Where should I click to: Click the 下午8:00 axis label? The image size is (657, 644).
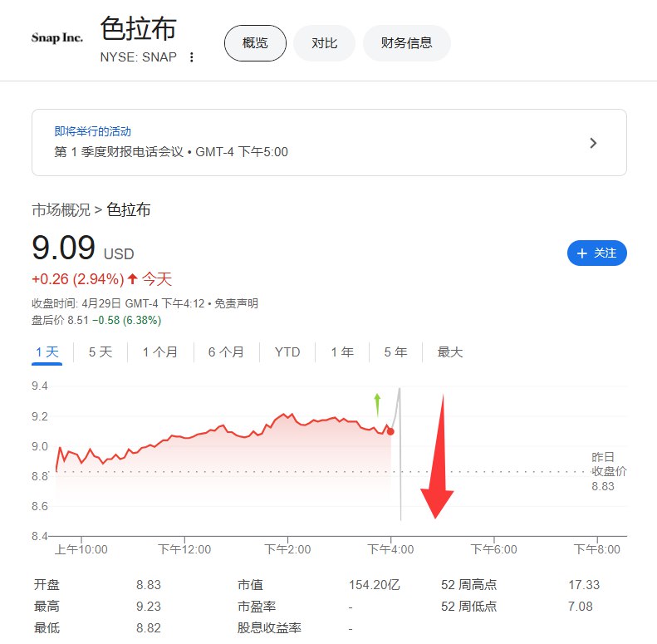coord(596,549)
